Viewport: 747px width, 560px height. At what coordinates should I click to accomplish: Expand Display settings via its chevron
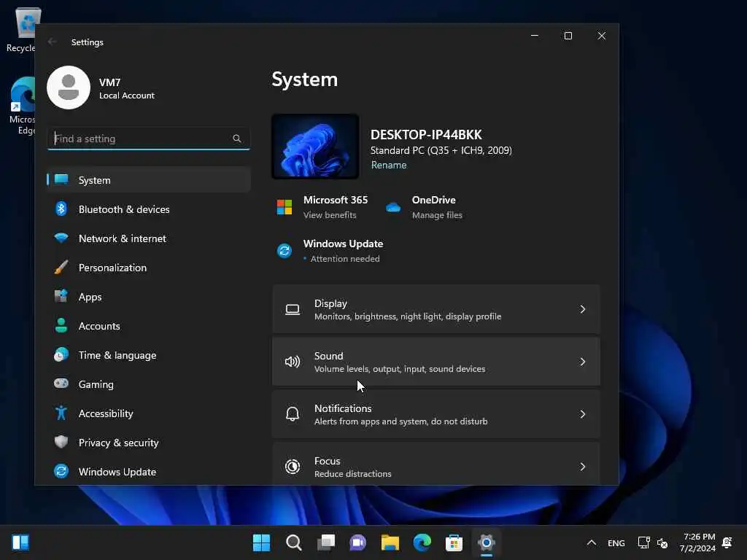point(582,309)
